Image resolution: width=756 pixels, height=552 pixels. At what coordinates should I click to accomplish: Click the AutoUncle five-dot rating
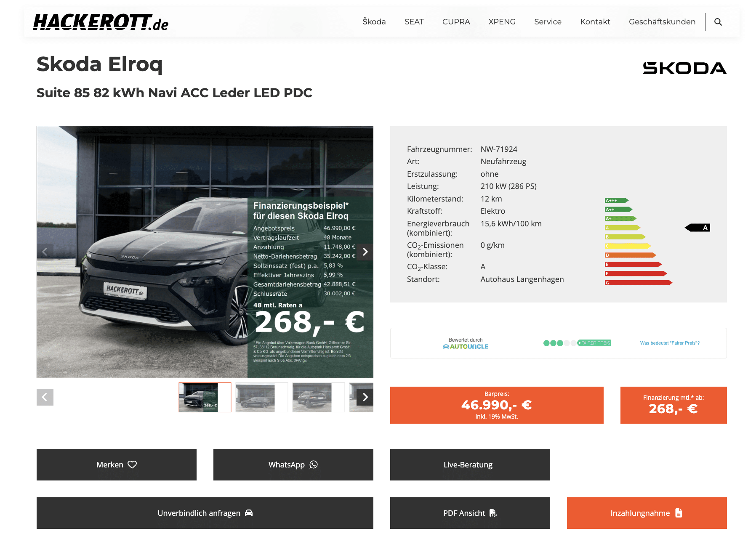(560, 343)
